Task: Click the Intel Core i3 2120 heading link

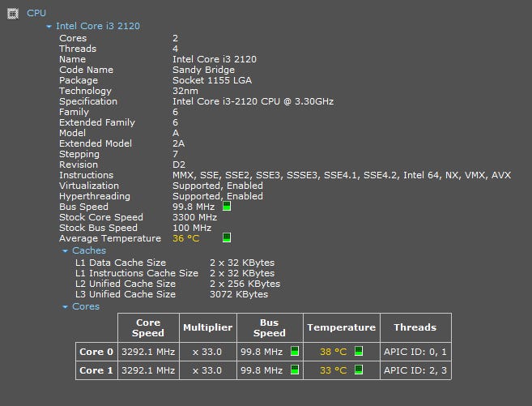Action: (x=98, y=26)
